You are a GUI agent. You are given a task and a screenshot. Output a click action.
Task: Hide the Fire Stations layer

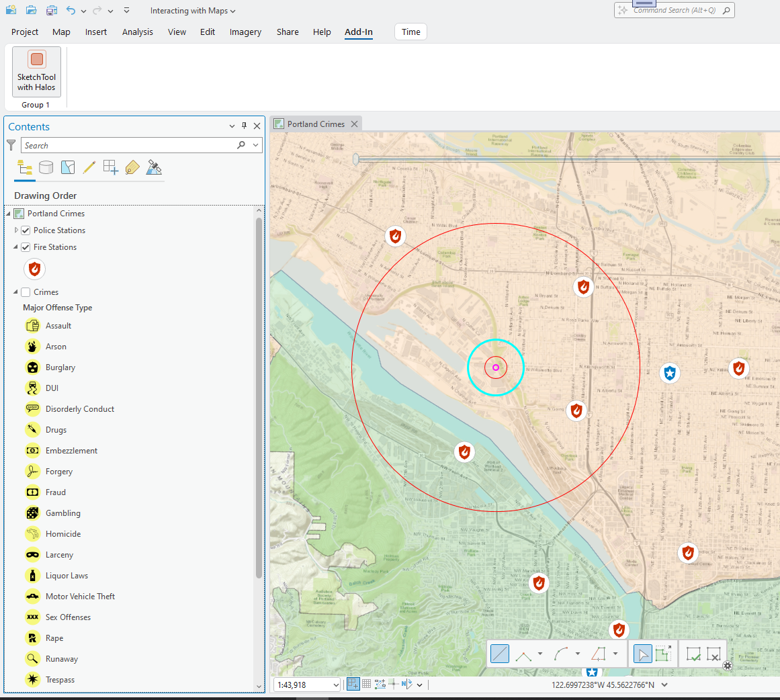click(x=26, y=247)
